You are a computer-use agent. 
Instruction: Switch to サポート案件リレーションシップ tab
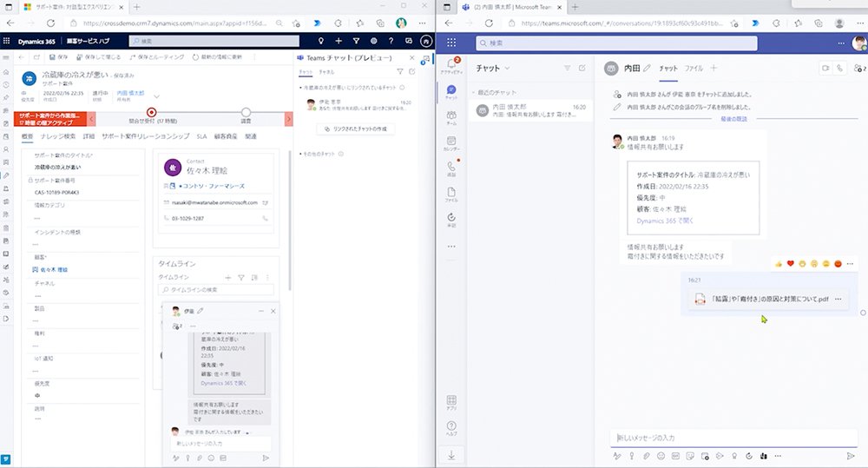click(146, 136)
